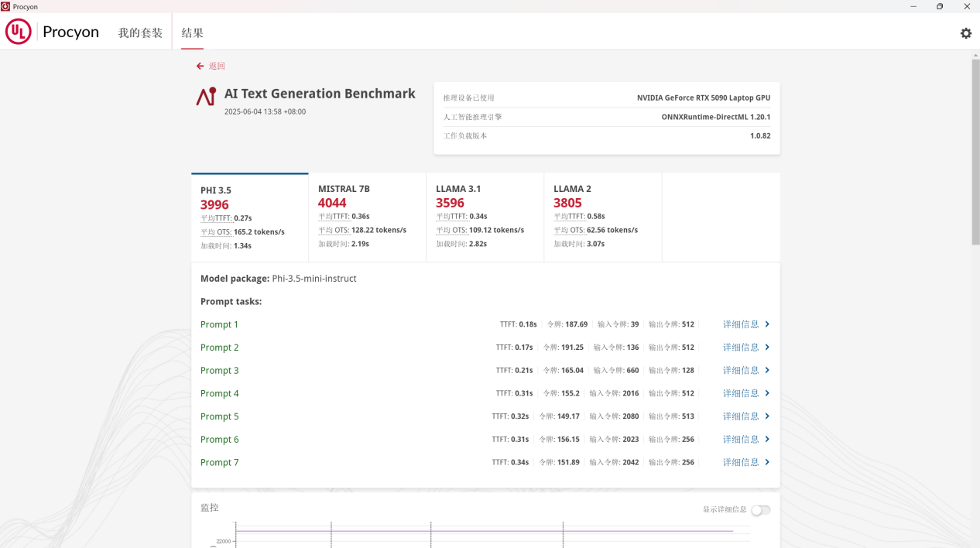This screenshot has width=980, height=548.
Task: Expand Prompt 1 details chevron
Action: point(767,324)
